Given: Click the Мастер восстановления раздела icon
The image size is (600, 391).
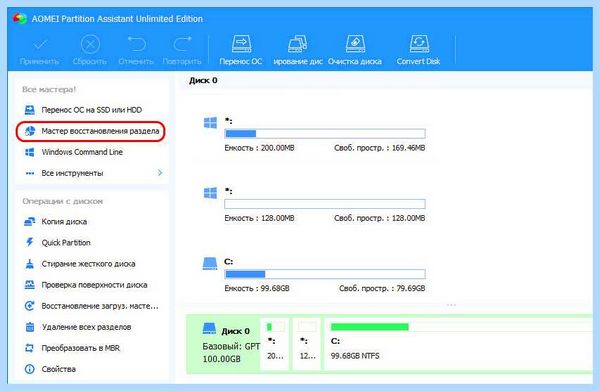Looking at the screenshot, I should point(29,131).
